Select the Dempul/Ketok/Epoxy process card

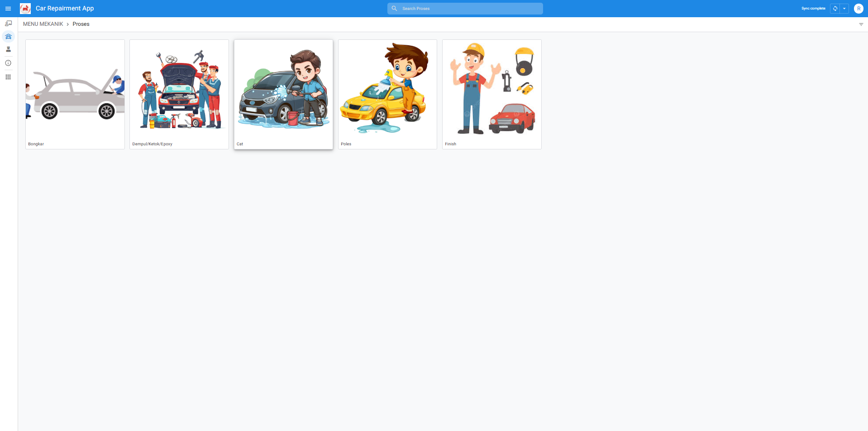point(179,94)
